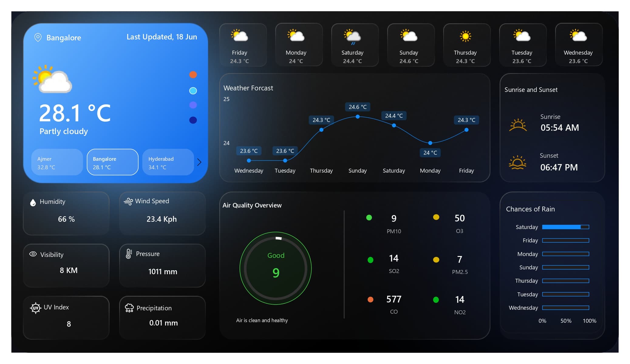This screenshot has height=364, width=630.
Task: Click the Thursday 24.3 °C chart point
Action: coord(322,130)
